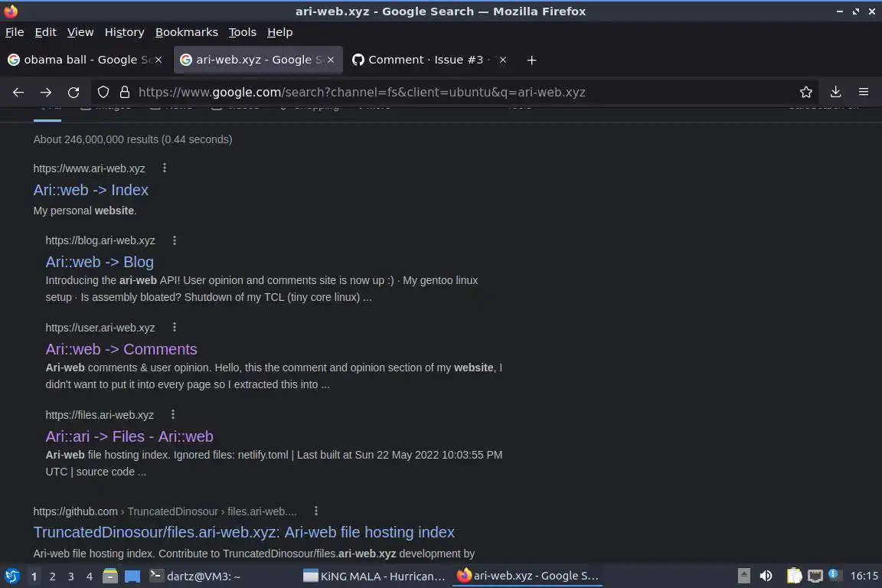Open the History menu
Screen dimensions: 882x588
pos(124,32)
